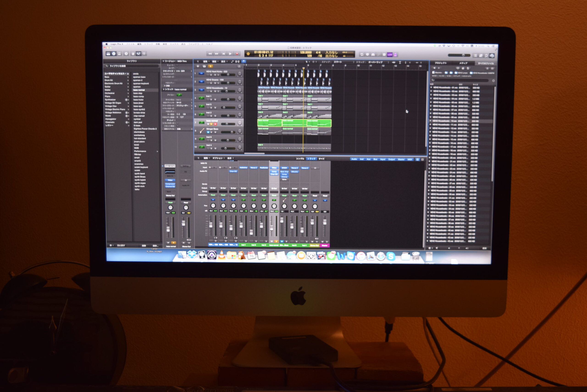Click the file browser search field
Image resolution: width=587 pixels, height=392 pixels.
pyautogui.click(x=460, y=80)
